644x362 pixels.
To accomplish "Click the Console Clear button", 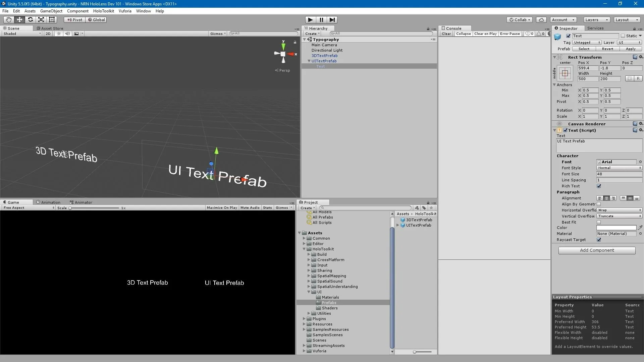I will pos(446,34).
